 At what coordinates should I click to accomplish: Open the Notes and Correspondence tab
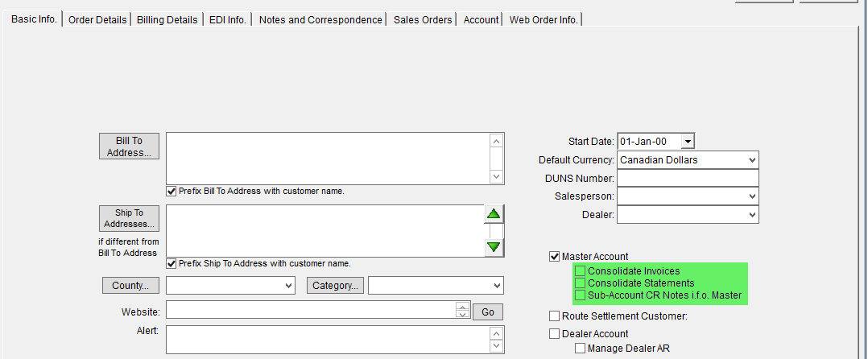[x=320, y=20]
